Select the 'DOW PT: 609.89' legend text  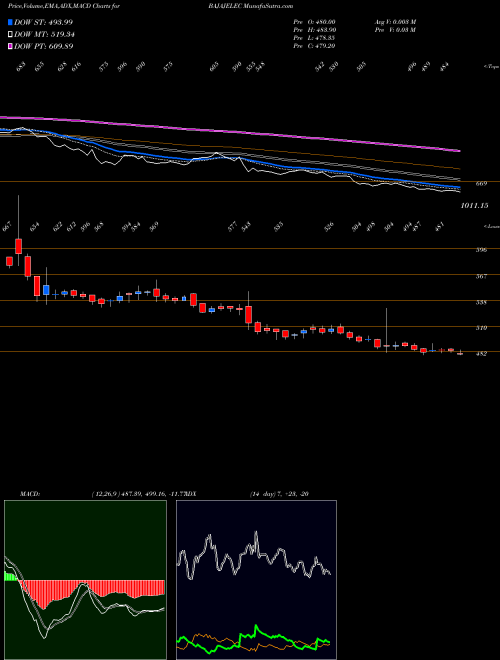44,46
